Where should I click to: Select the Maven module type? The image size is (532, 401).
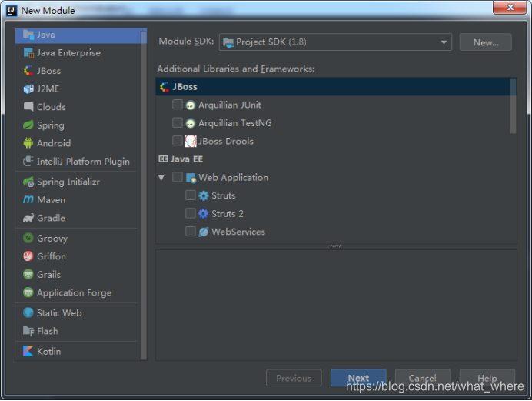pos(78,199)
